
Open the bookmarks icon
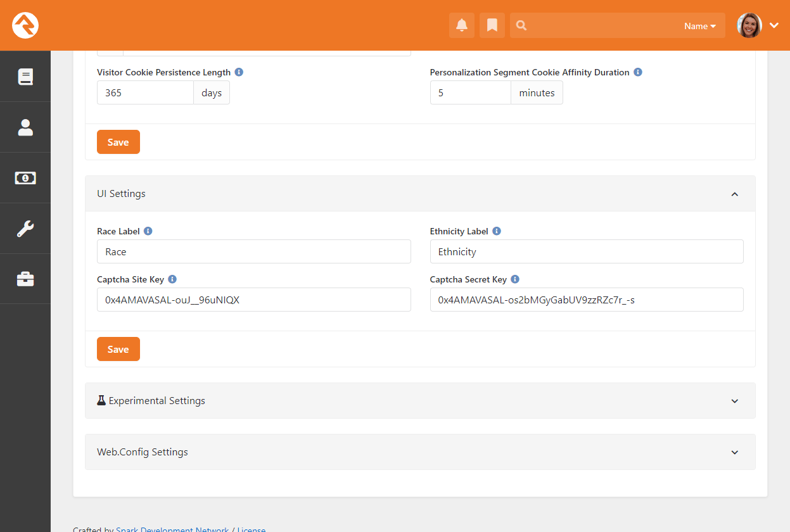(492, 25)
